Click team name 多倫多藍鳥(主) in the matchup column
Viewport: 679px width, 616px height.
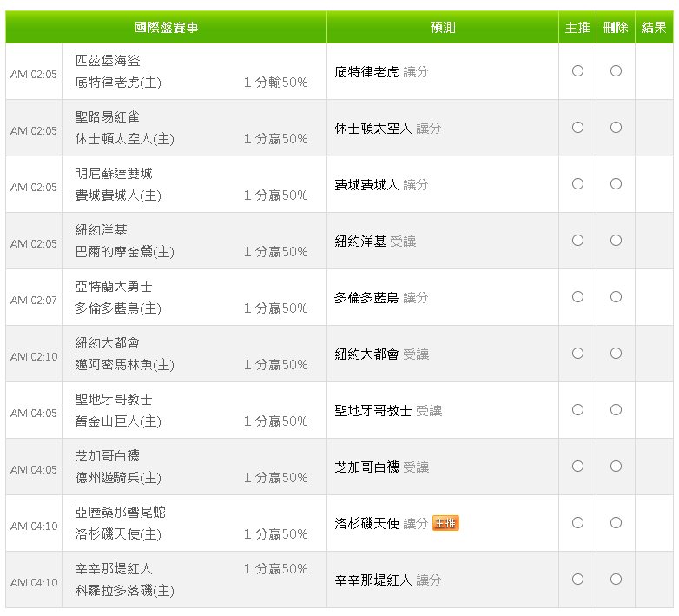pyautogui.click(x=118, y=308)
